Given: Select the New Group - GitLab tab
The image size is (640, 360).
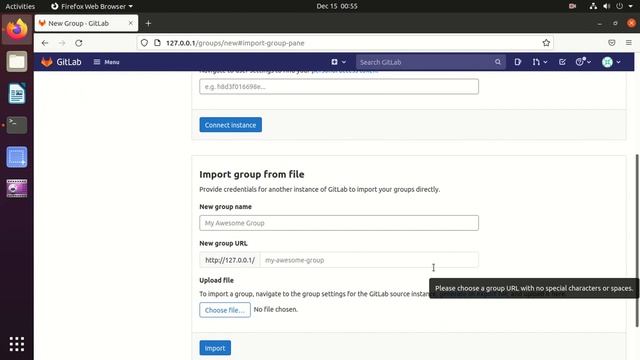Looking at the screenshot, I should pyautogui.click(x=86, y=23).
